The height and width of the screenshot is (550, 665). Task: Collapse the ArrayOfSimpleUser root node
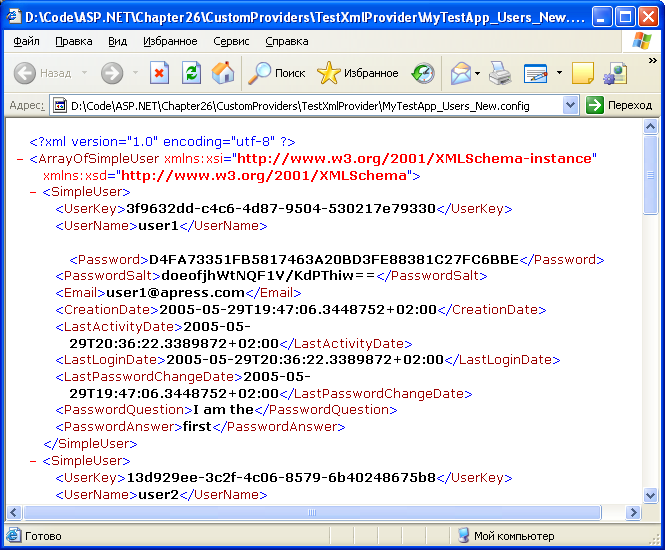(x=21, y=159)
